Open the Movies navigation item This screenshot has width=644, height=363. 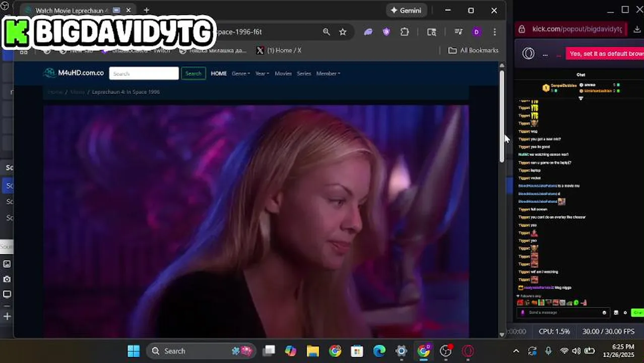283,73
